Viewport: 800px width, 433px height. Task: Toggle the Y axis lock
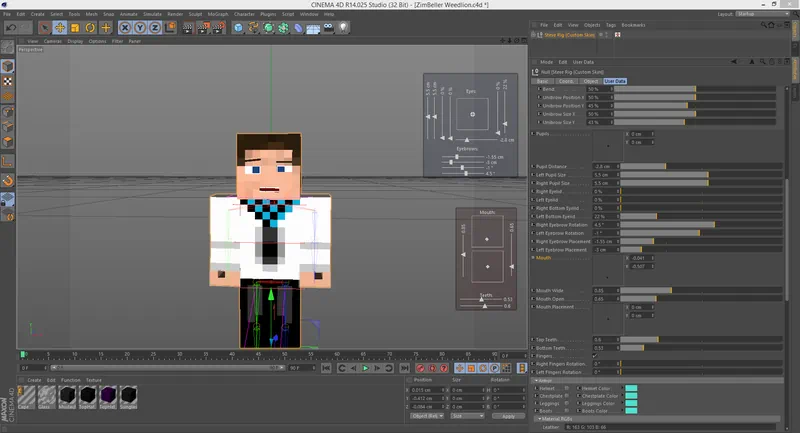(140, 28)
